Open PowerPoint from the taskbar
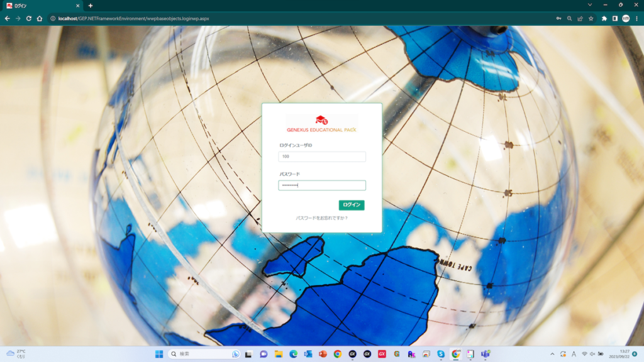The image size is (644, 362). click(323, 354)
